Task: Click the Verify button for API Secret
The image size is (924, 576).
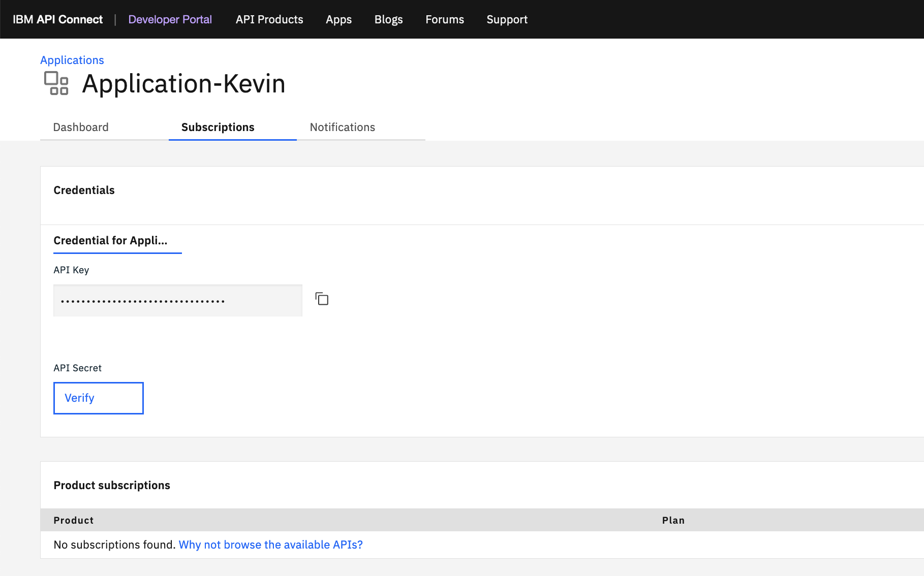Action: coord(98,398)
